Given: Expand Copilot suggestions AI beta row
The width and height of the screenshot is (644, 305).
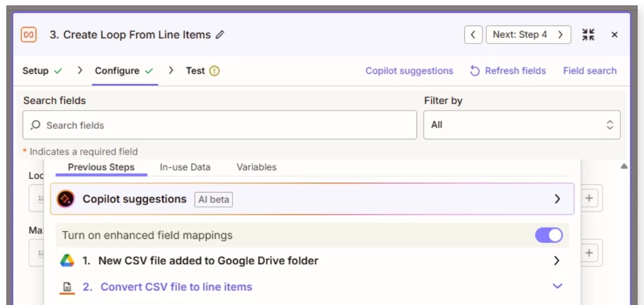Looking at the screenshot, I should click(312, 199).
